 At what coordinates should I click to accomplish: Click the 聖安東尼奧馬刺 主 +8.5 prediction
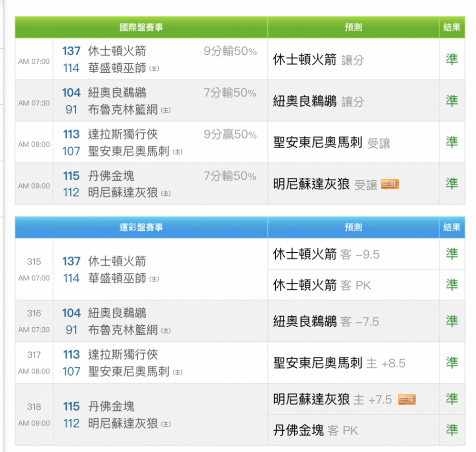pos(339,363)
